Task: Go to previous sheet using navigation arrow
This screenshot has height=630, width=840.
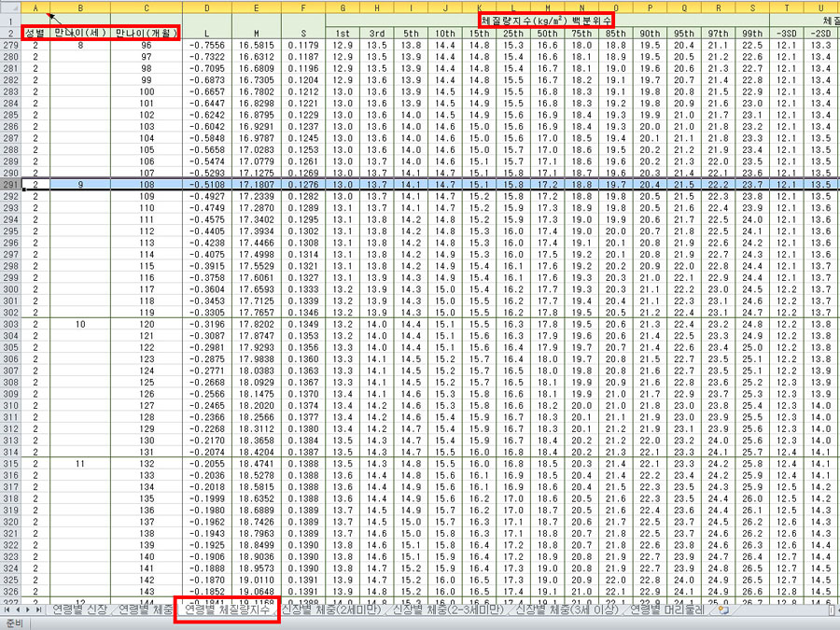Action: click(x=18, y=609)
